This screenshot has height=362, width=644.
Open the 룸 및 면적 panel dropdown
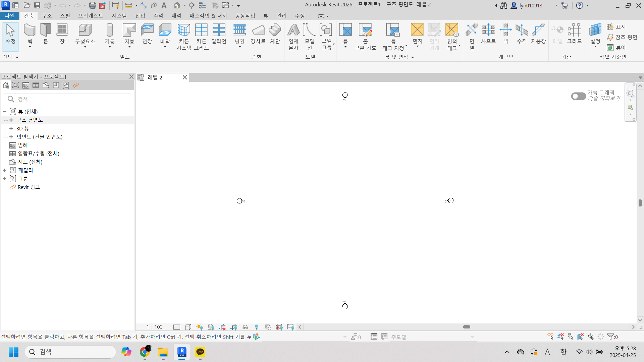(x=413, y=57)
